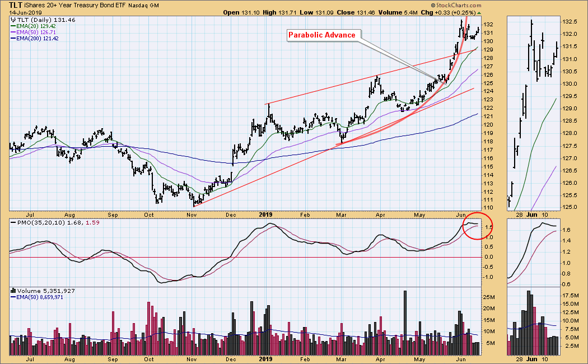Screen dimensions: 588x364
Task: Click the 'Jul' label directly under the price panel
Action: coord(30,215)
